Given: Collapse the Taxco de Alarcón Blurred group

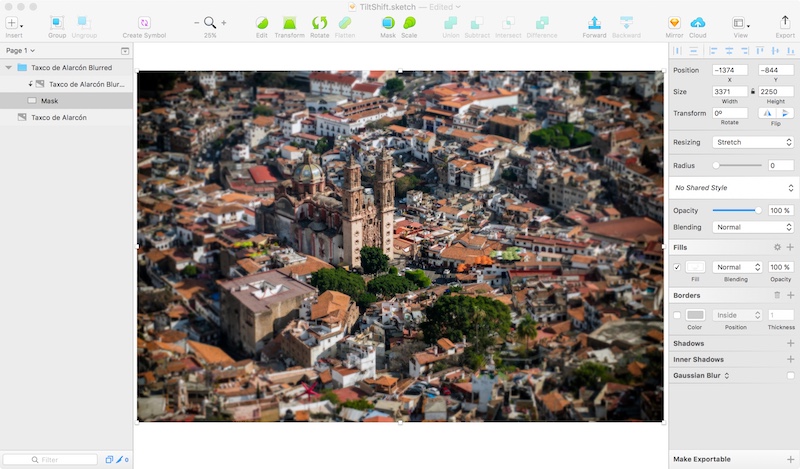Looking at the screenshot, I should pyautogui.click(x=9, y=68).
